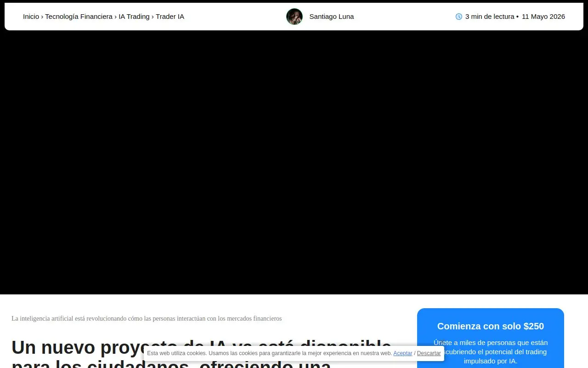
Task: Click the clock reading-time icon
Action: 459,17
